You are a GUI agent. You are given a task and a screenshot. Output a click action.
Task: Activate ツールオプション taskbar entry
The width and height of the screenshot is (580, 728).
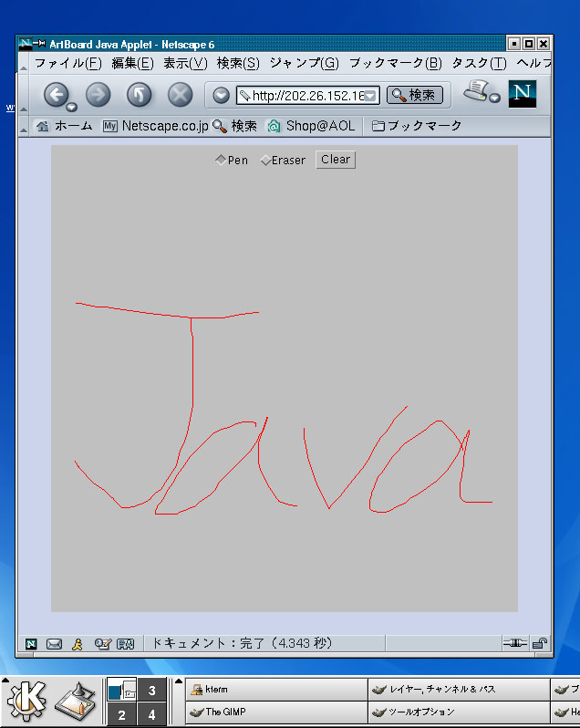pos(459,712)
